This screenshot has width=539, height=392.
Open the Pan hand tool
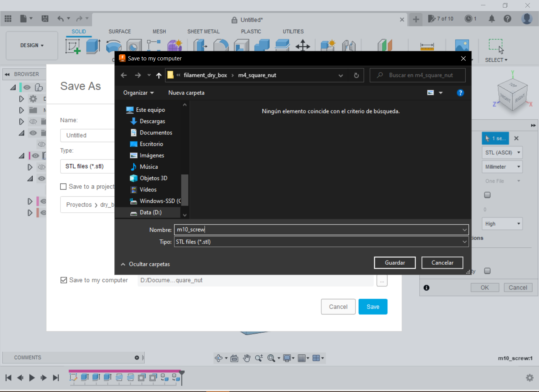[247, 358]
